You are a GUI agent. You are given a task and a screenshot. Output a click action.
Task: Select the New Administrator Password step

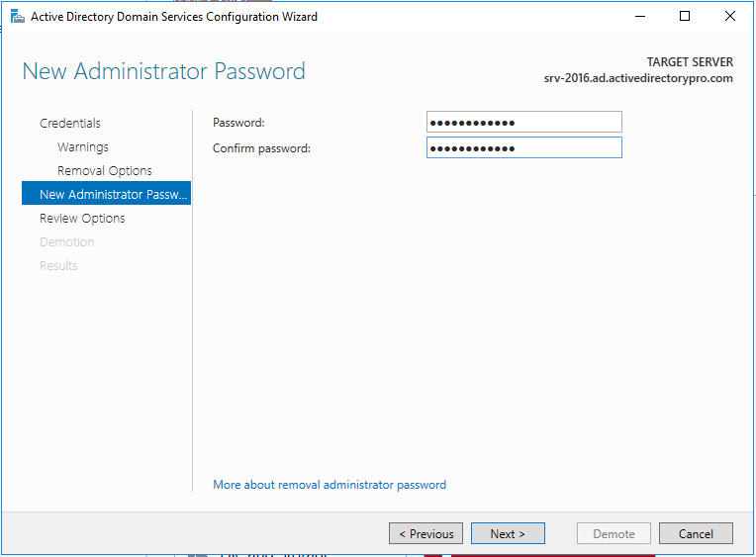[106, 193]
